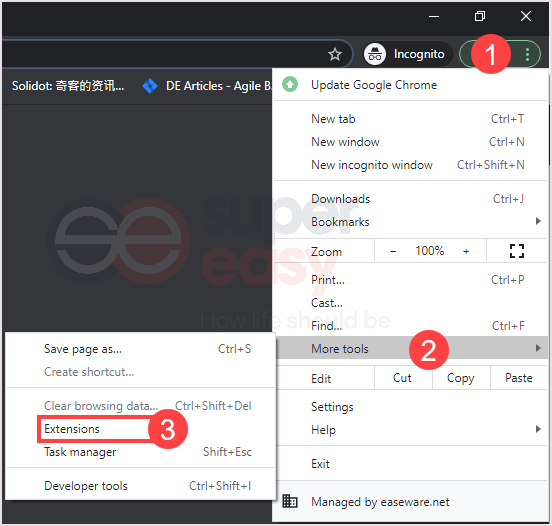Expand the Bookmarks submenu
This screenshot has height=526, width=552.
(410, 222)
